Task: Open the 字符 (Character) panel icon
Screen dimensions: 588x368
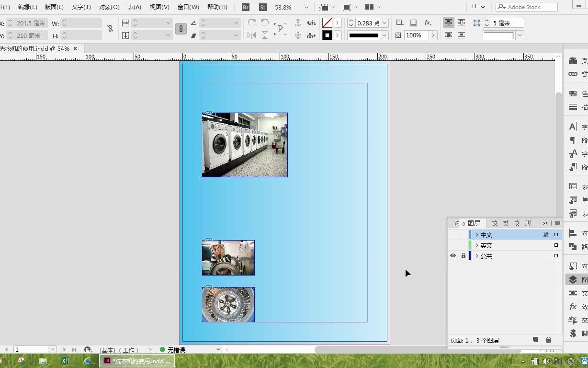Action: point(573,126)
